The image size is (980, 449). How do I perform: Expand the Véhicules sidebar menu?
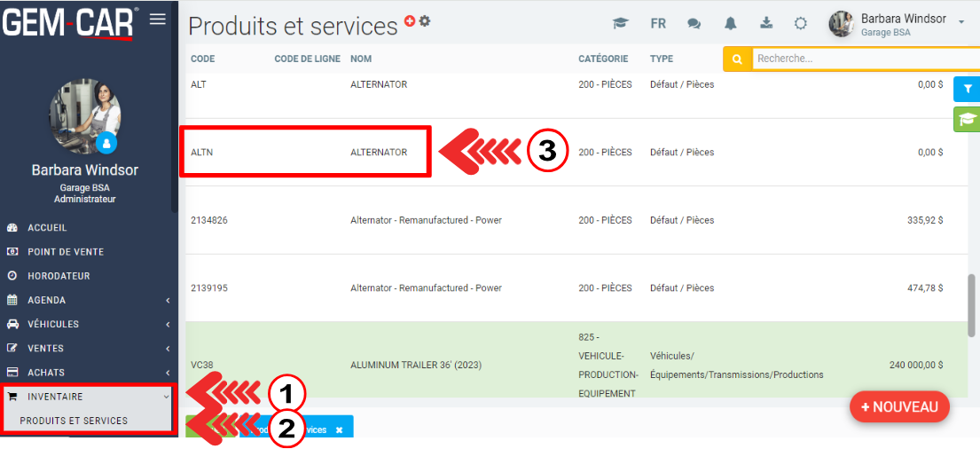pyautogui.click(x=89, y=324)
